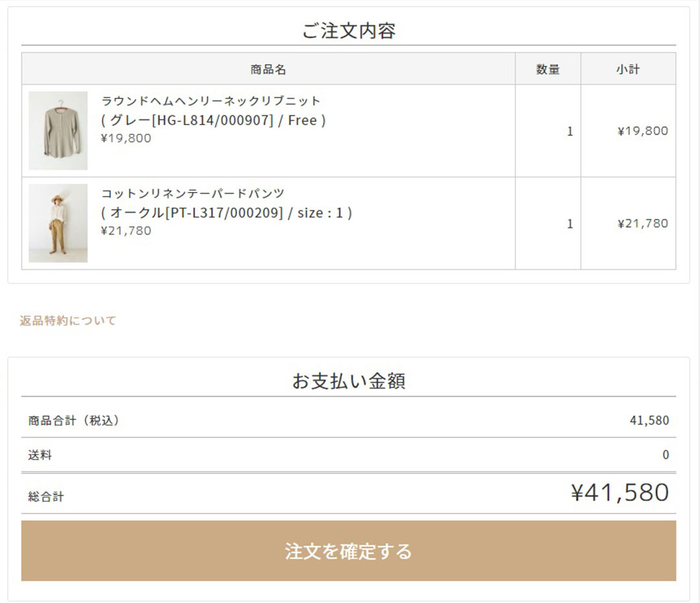The width and height of the screenshot is (700, 603).
Task: Click the ¥19,800 subtotal in the 小計 column
Action: point(642,131)
